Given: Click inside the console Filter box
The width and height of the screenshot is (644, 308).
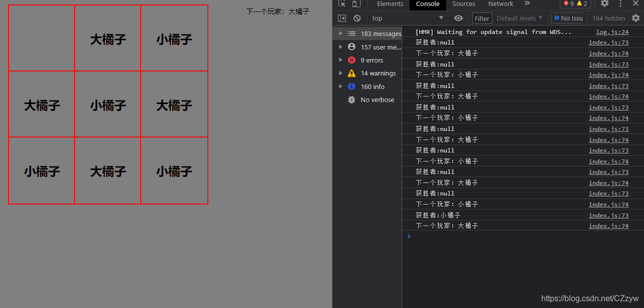Looking at the screenshot, I should tap(481, 17).
